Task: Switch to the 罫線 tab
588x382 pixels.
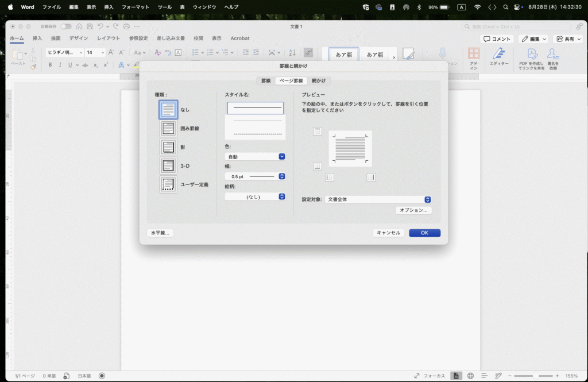Action: tap(265, 81)
